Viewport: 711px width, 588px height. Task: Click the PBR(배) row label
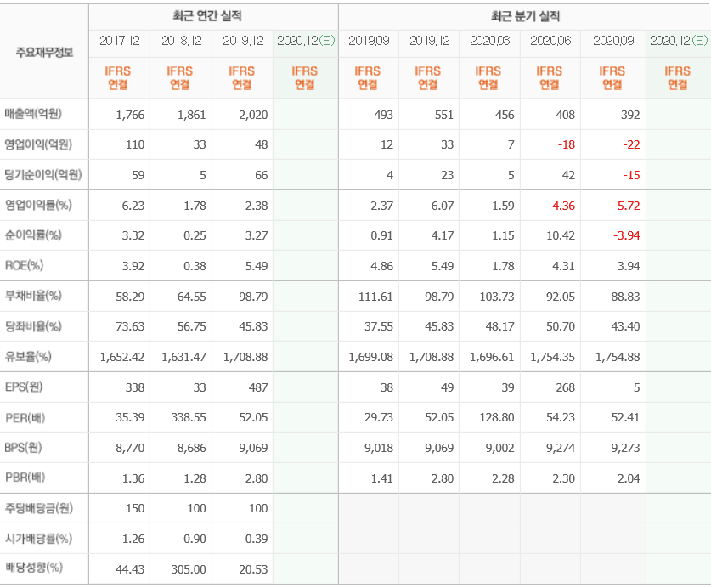(25, 478)
